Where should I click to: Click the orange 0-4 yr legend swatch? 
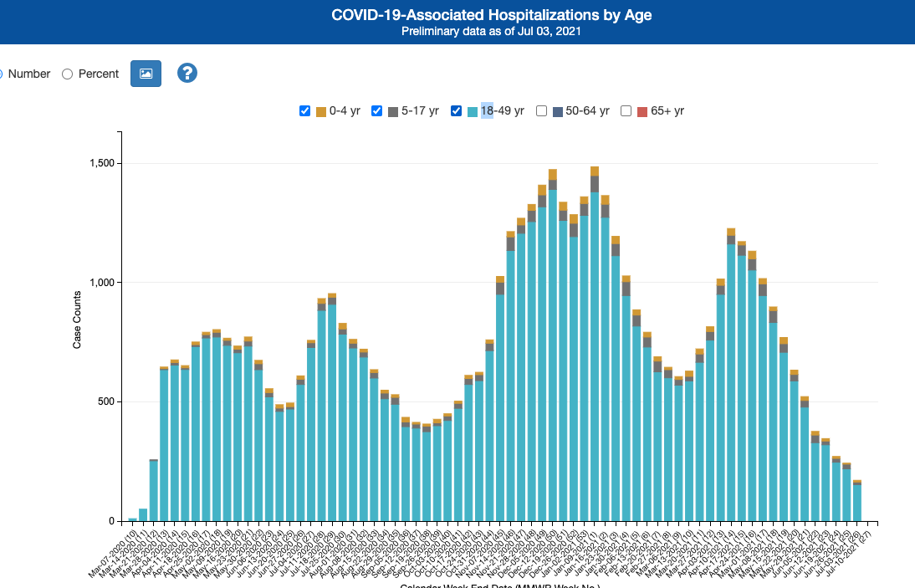point(321,111)
